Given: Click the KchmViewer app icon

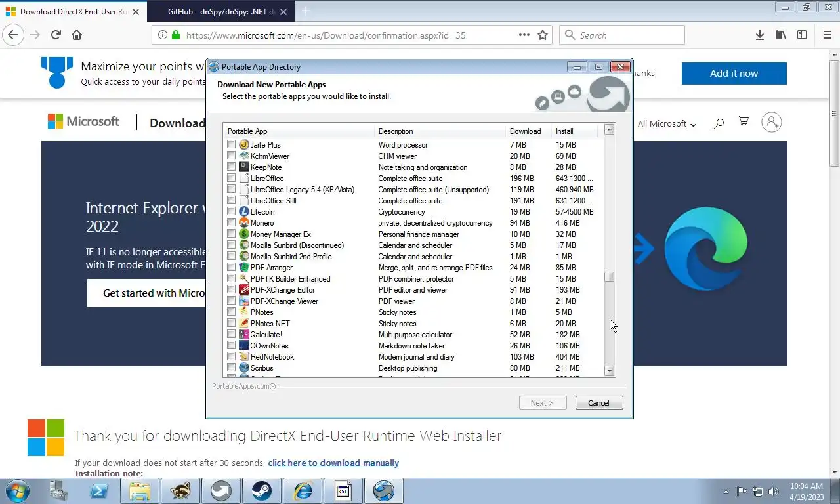Looking at the screenshot, I should click(244, 156).
